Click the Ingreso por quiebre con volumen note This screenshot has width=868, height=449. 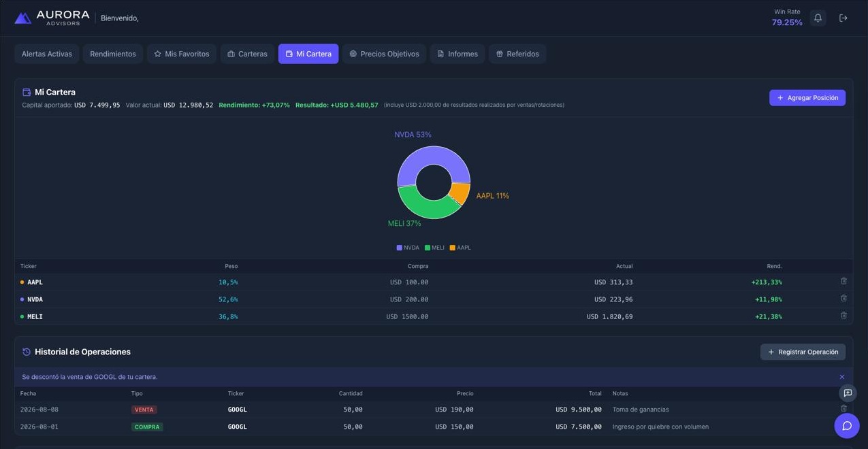(x=660, y=427)
